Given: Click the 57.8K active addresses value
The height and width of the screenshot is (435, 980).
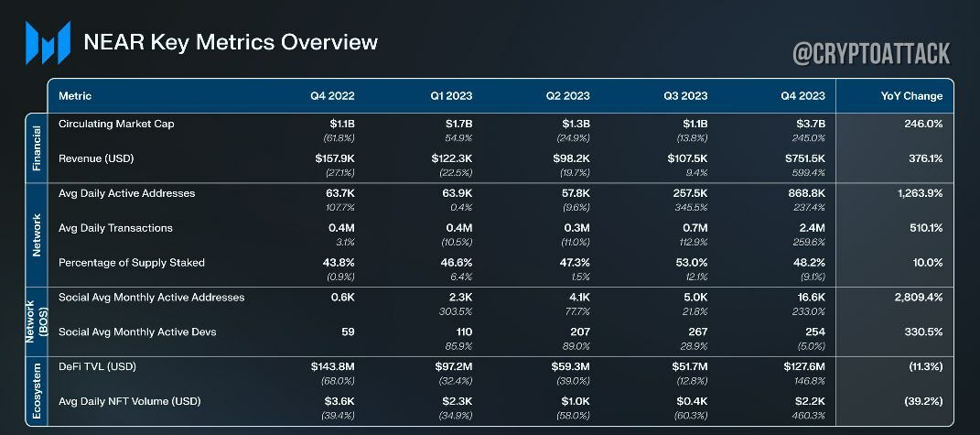Looking at the screenshot, I should pos(575,193).
